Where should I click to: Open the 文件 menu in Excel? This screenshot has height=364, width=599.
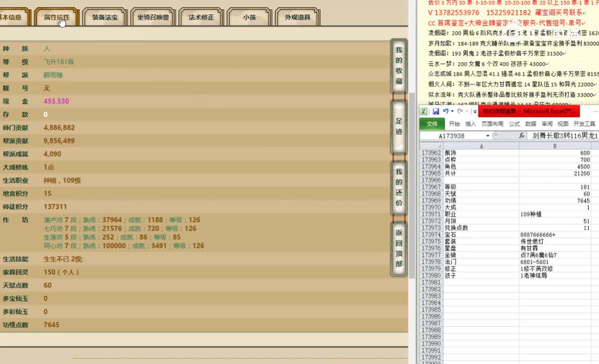(432, 124)
